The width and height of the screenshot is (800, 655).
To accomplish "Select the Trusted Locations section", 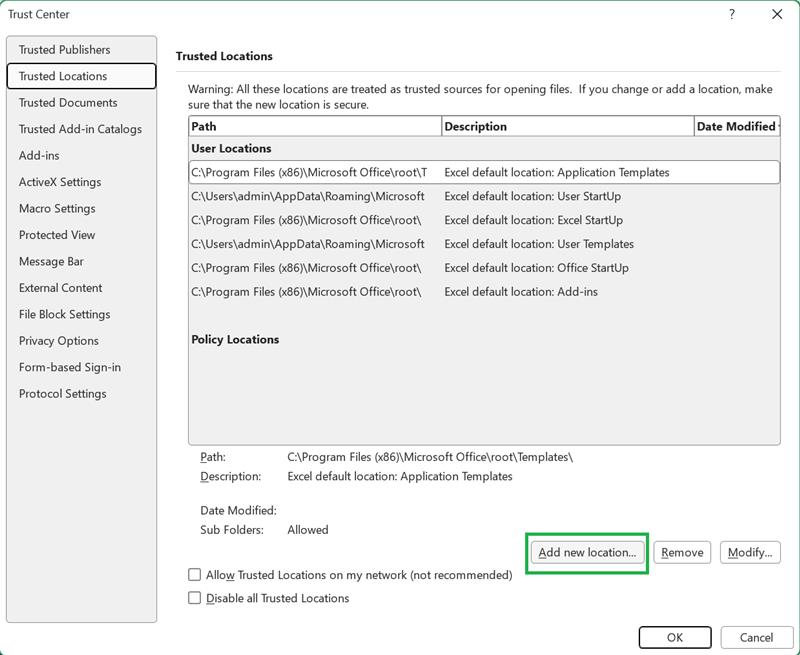I will (81, 76).
